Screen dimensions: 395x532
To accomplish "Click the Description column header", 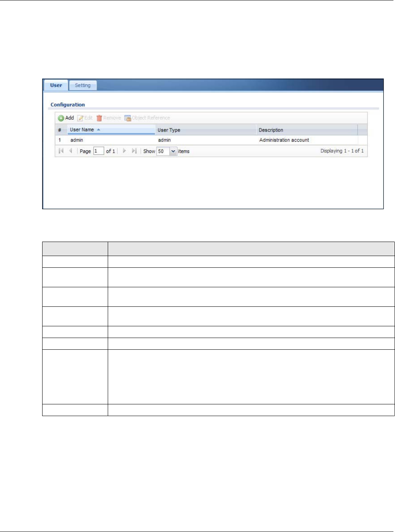I will (x=307, y=130).
